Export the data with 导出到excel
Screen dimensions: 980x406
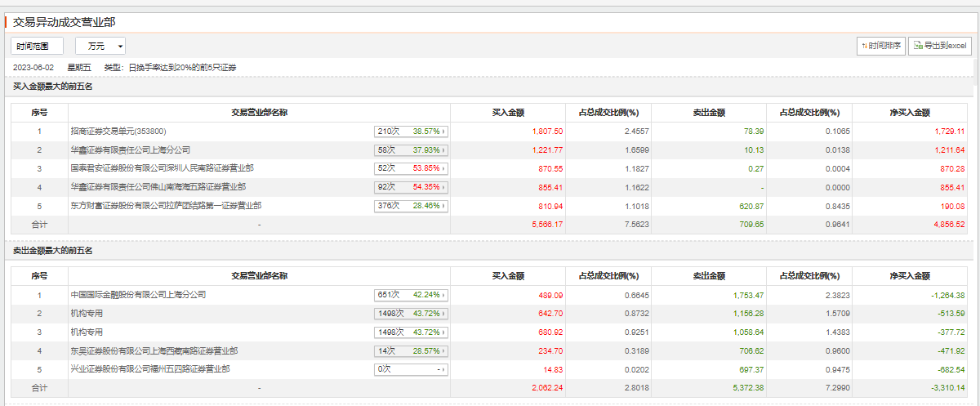pyautogui.click(x=940, y=46)
